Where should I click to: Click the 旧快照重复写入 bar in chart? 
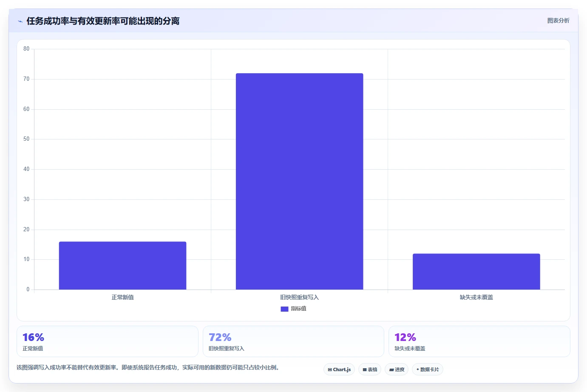[x=299, y=182]
